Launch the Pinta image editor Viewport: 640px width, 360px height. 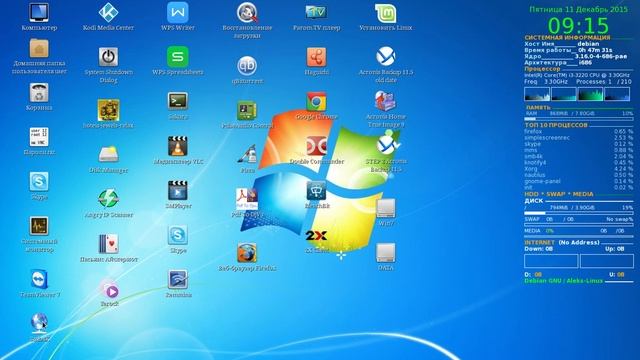(x=247, y=155)
